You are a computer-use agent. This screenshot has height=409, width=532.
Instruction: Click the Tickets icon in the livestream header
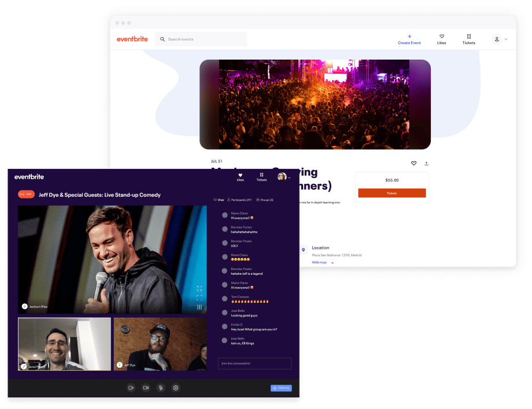point(261,175)
